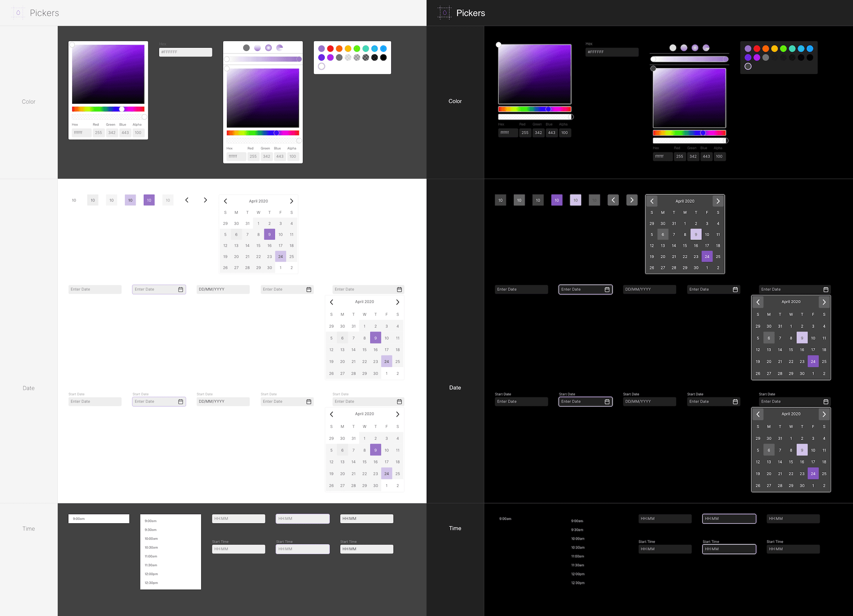Choose gray solid fill mode circle in light picker

point(246,48)
